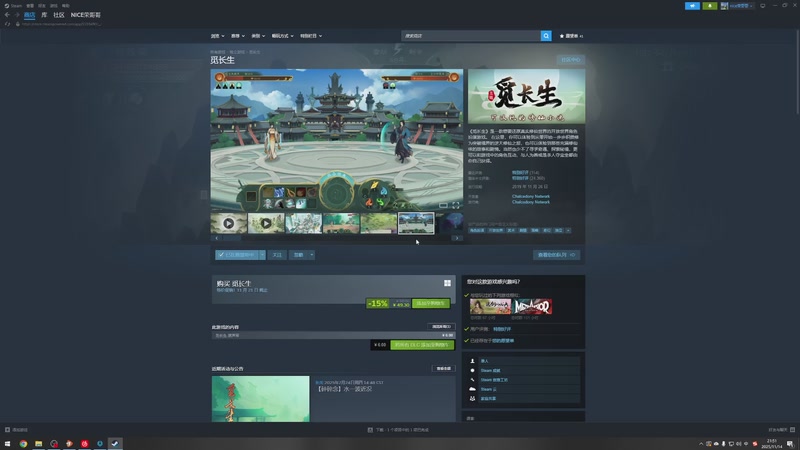Expand the 浏览 store menu
The height and width of the screenshot is (450, 800).
(217, 36)
